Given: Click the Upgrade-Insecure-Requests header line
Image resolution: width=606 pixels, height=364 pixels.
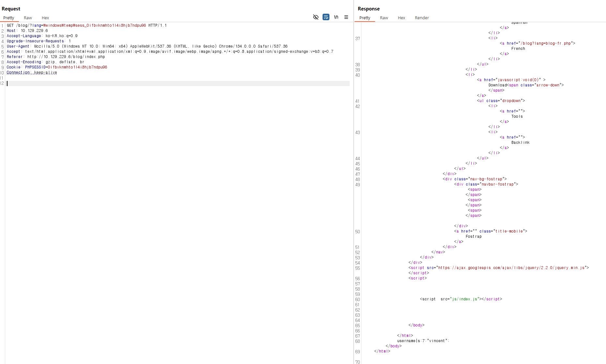Looking at the screenshot, I should pyautogui.click(x=39, y=41).
